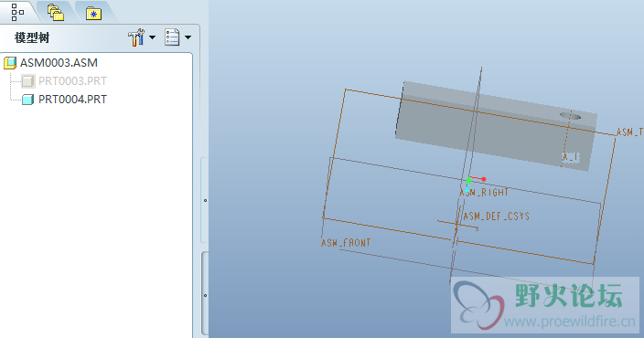Expand the Show dropdown arrow
Screen dimensions: 644x338
click(x=188, y=37)
